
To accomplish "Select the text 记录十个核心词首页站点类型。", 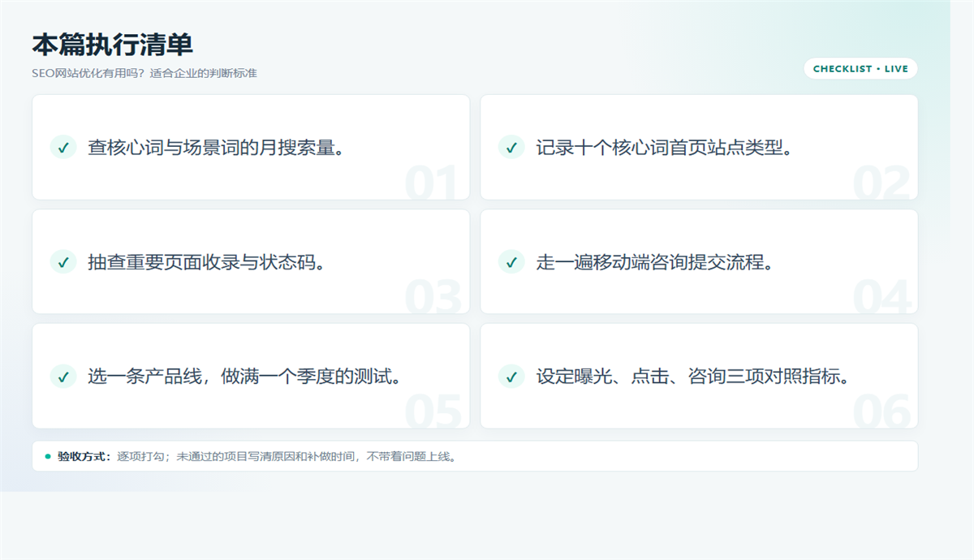I will point(664,148).
